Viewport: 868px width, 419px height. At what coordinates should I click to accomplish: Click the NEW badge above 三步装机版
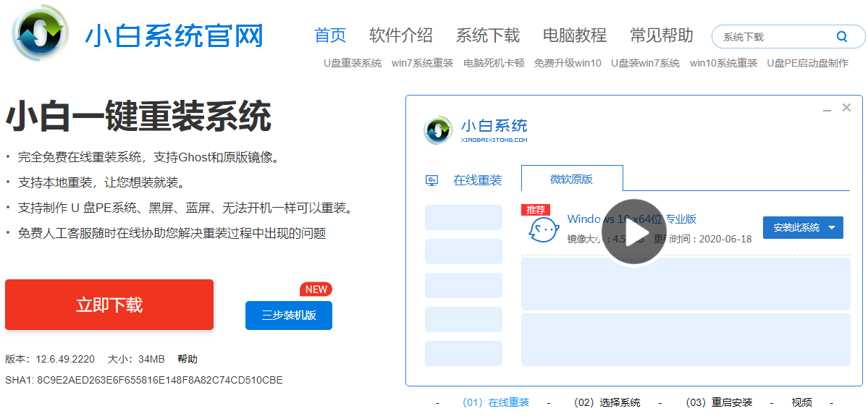pos(316,289)
